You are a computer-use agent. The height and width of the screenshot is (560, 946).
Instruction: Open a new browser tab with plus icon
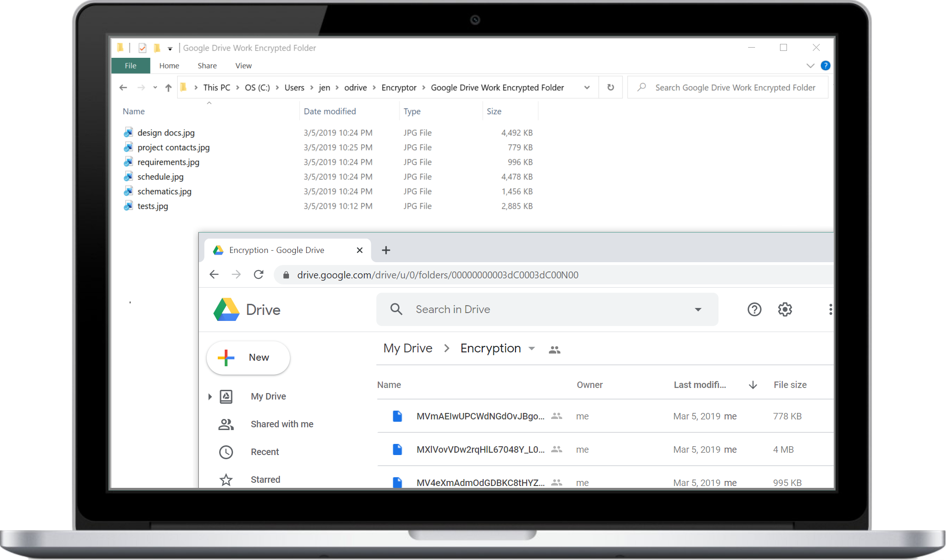tap(386, 250)
